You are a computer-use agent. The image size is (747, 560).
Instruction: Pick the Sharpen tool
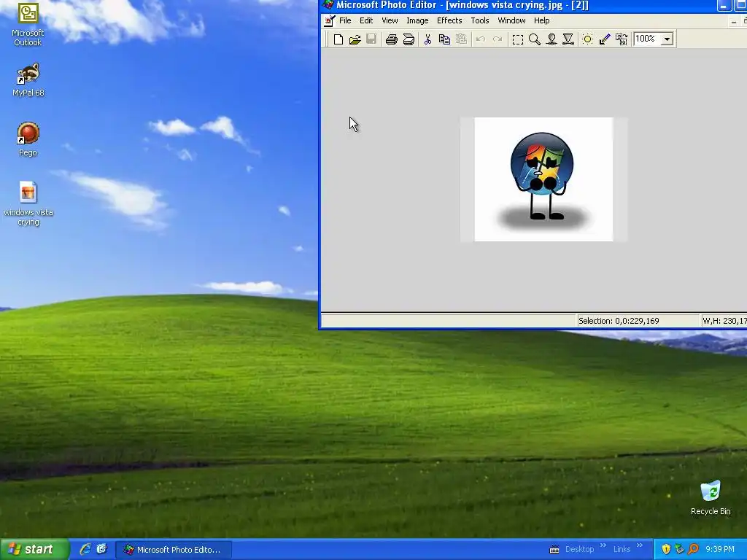[568, 39]
